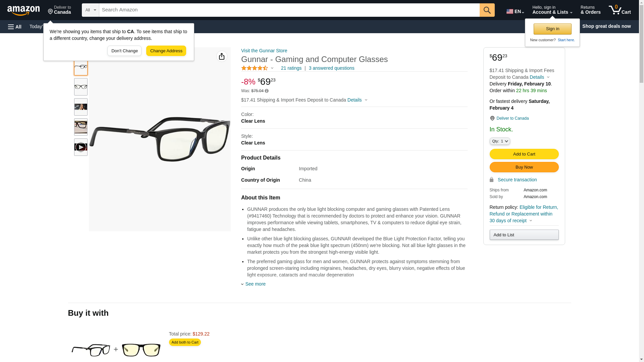Open the All hamburger menu
This screenshot has width=644, height=362.
pyautogui.click(x=15, y=26)
